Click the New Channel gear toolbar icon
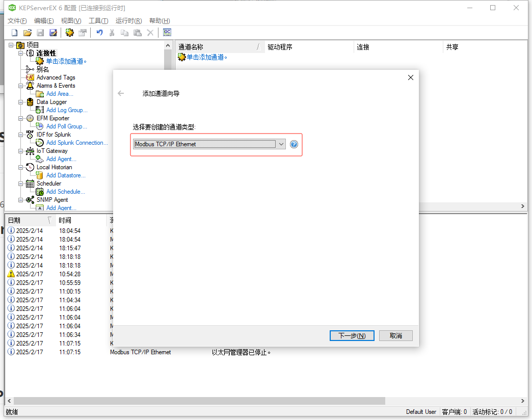The image size is (532, 420). [x=69, y=33]
